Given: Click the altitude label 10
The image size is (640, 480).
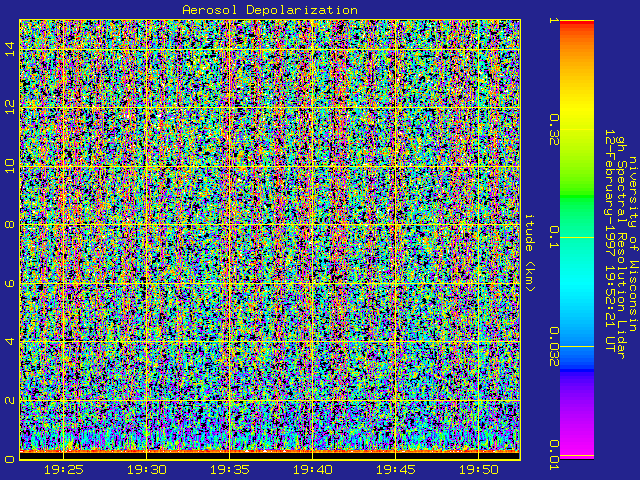Looking at the screenshot, I should tap(9, 166).
